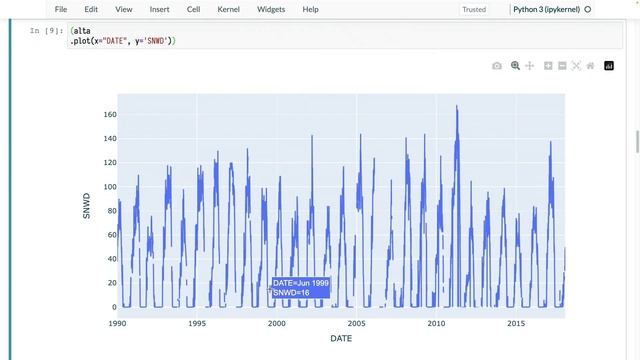640x360 pixels.
Task: Click the 1995 x-axis tick label
Action: click(x=197, y=324)
